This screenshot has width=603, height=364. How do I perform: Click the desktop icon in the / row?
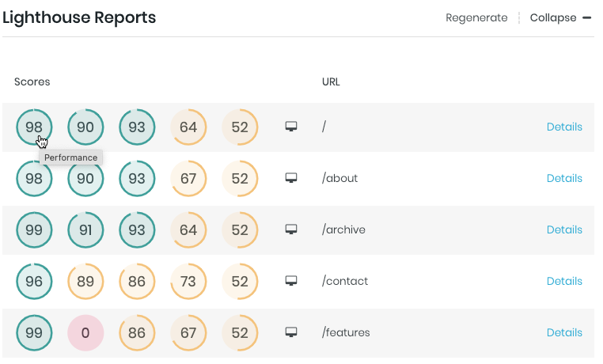[x=291, y=127]
